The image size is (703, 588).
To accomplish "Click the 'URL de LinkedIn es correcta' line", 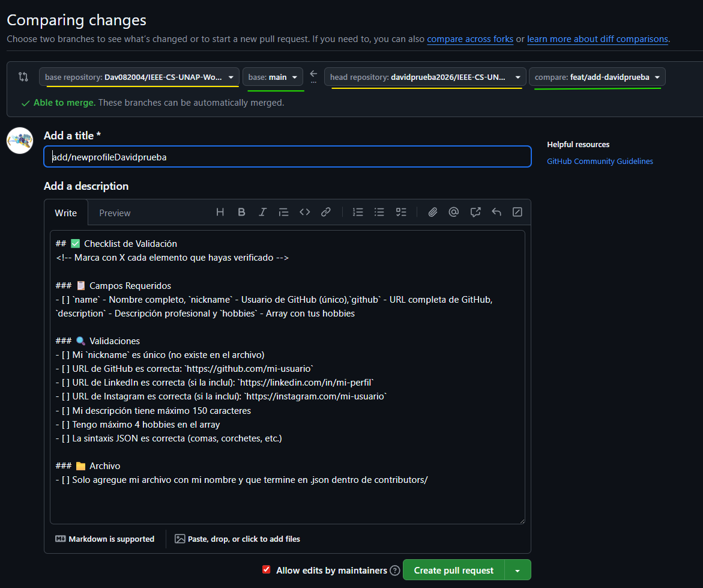I will point(215,383).
